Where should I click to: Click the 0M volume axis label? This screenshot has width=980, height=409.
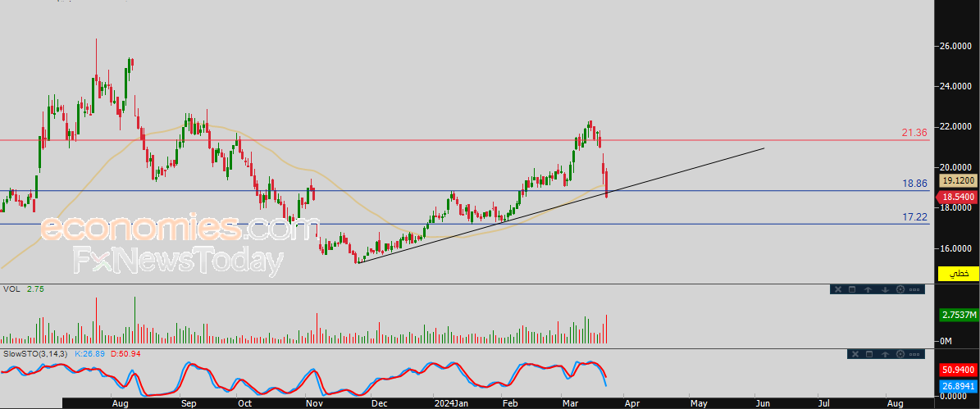pyautogui.click(x=946, y=341)
